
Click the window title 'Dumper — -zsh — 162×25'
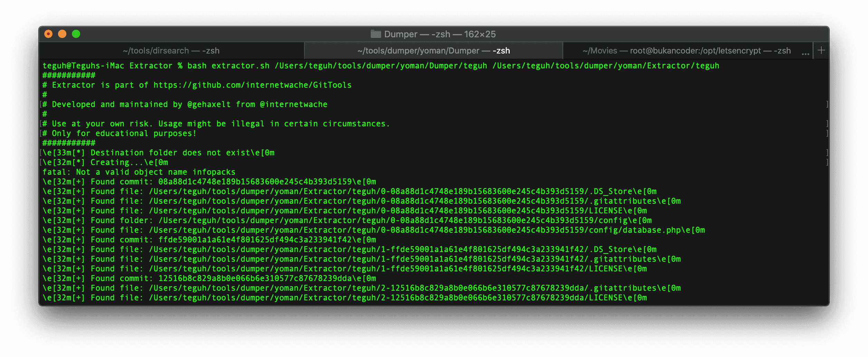tap(440, 34)
